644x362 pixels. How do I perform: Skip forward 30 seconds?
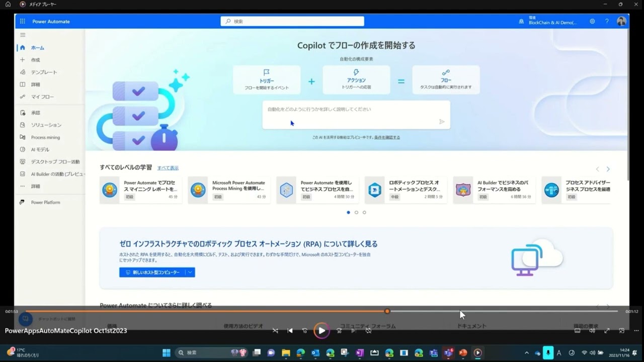(339, 330)
